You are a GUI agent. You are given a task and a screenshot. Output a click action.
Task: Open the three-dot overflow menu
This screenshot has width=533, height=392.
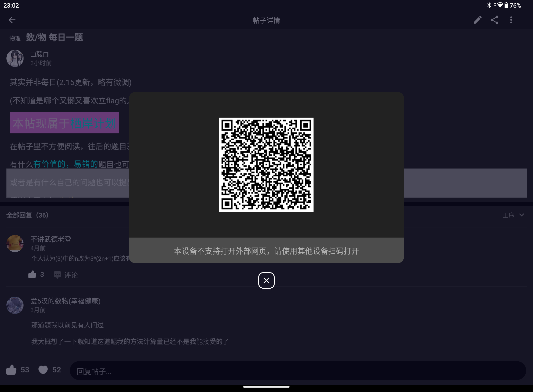point(511,20)
